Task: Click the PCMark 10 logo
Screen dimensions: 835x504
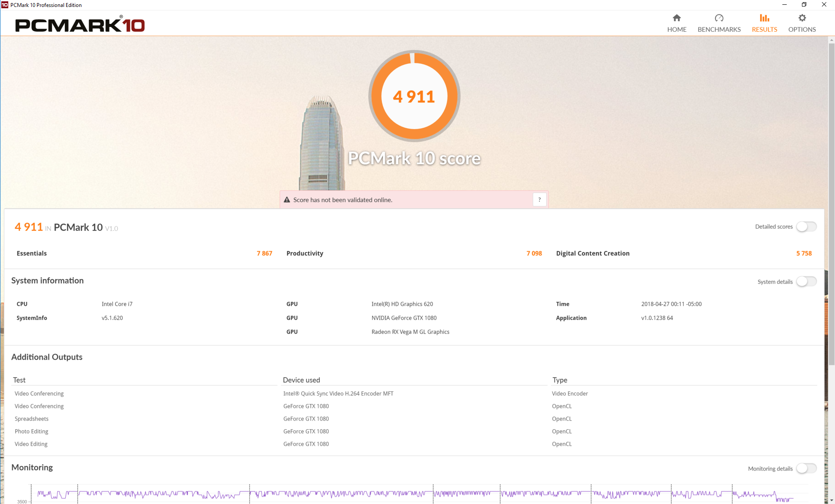Action: point(80,24)
